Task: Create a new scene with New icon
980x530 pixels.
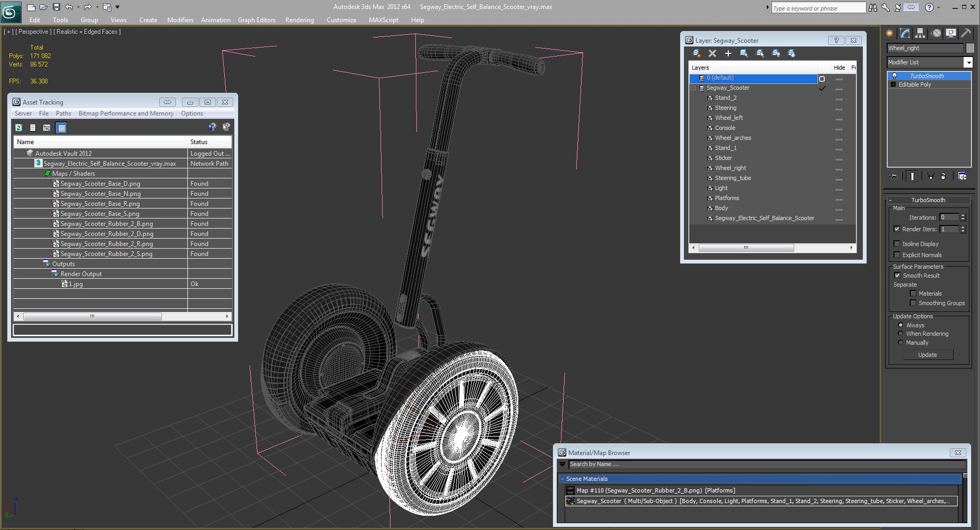Action: pos(31,7)
